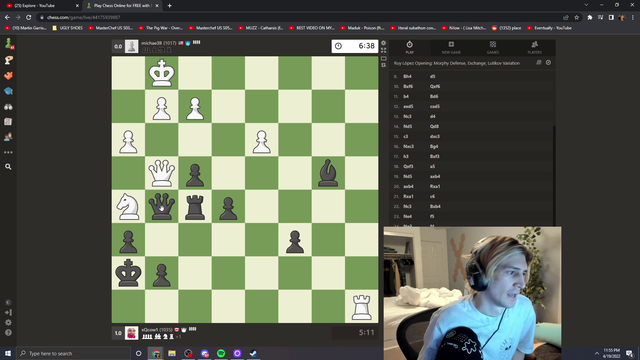640x360 pixels.
Task: Open Steam from the taskbar
Action: click(253, 353)
